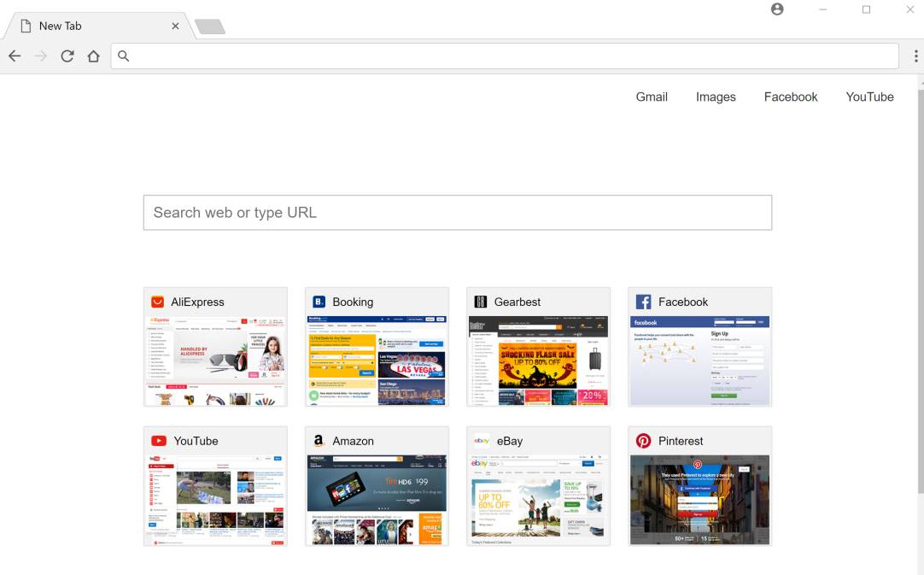The height and width of the screenshot is (575, 924).
Task: Open the Facebook link in top bar
Action: [790, 97]
